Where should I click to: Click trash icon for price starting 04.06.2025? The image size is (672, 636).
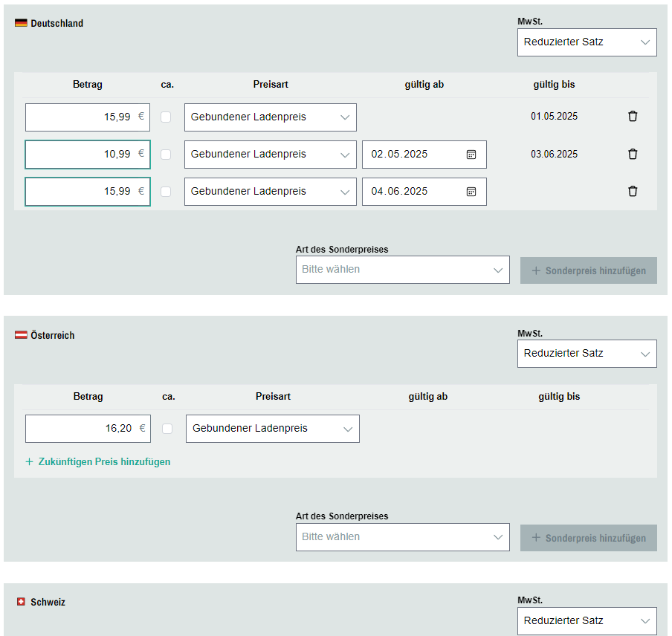tap(633, 192)
